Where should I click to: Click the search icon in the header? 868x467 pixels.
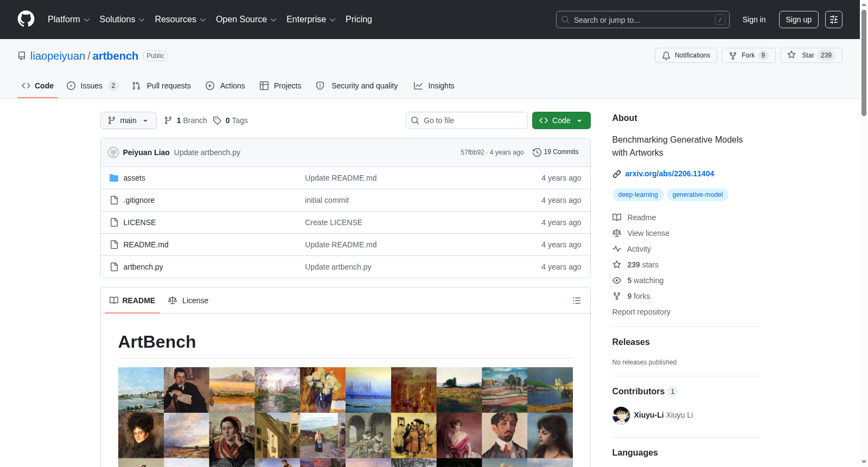[565, 20]
